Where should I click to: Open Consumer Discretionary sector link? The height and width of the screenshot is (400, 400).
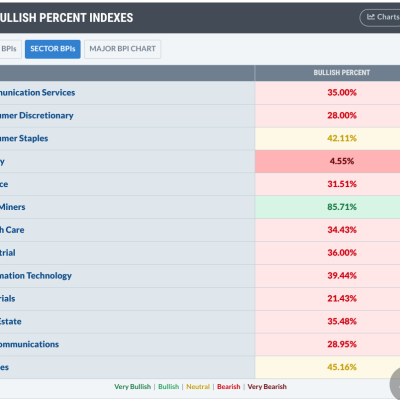(37, 116)
